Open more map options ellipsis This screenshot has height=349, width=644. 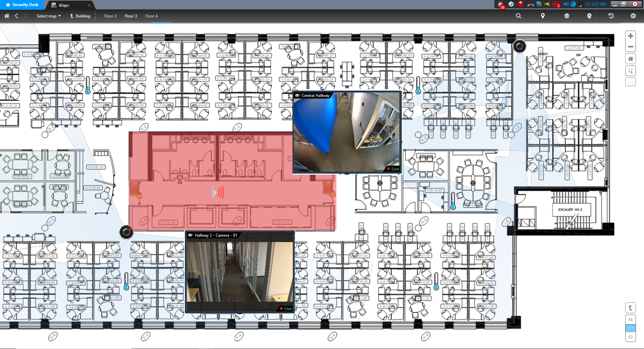(631, 82)
